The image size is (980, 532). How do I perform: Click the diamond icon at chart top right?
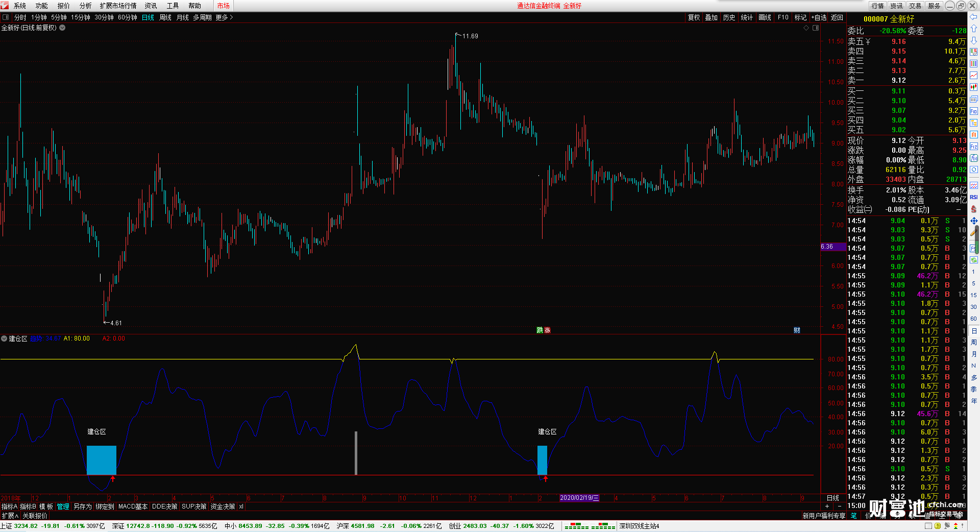click(806, 28)
